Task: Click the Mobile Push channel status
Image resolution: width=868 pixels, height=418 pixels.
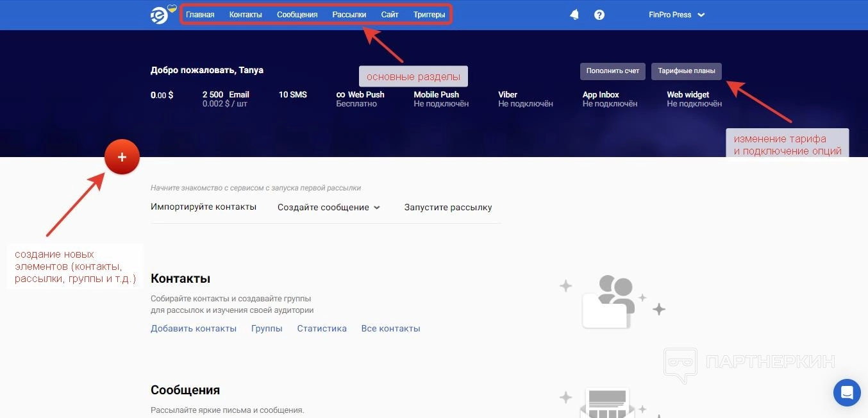Action: tap(441, 99)
